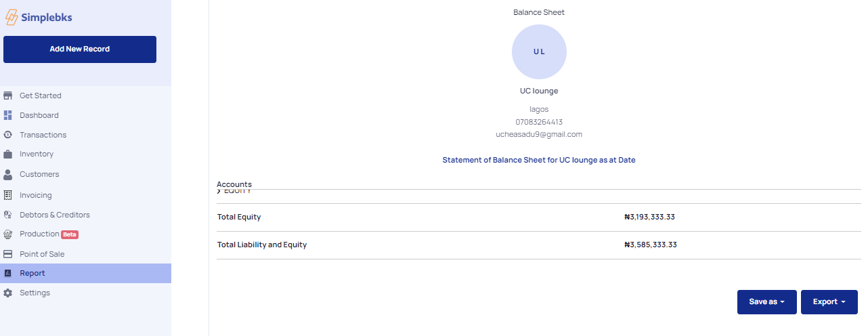This screenshot has width=868, height=336.
Task: Expand the EQUITY section chevron
Action: pyautogui.click(x=219, y=192)
